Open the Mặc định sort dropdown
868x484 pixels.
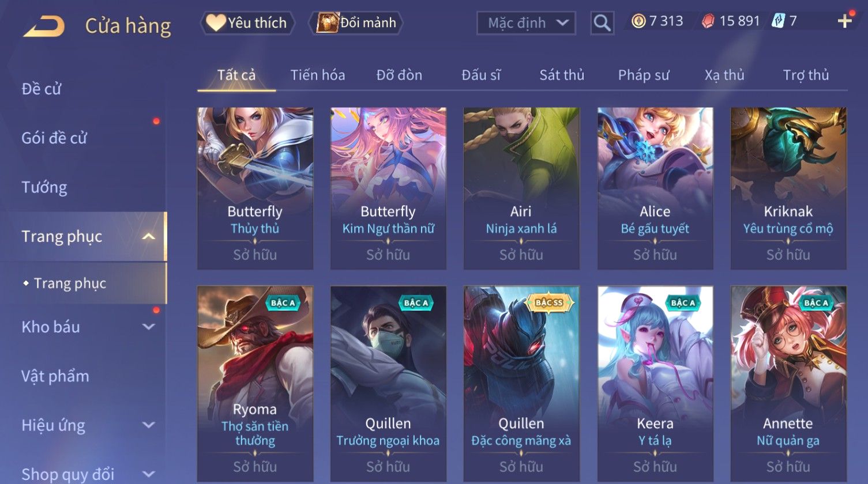526,23
